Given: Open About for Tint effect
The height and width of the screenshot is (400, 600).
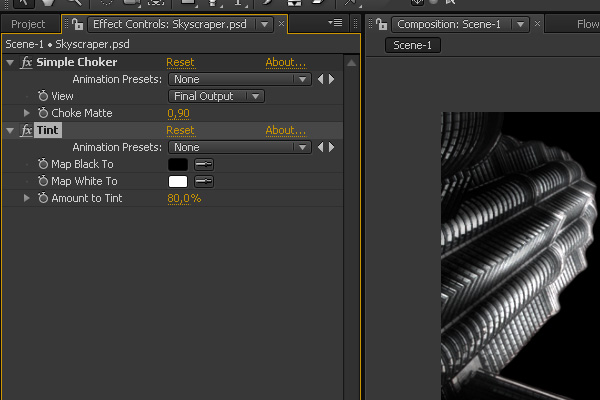Looking at the screenshot, I should (x=285, y=131).
